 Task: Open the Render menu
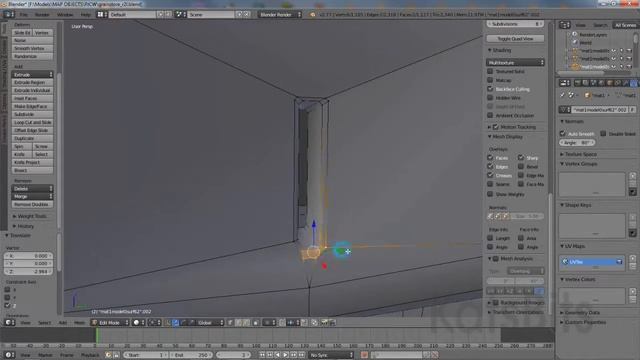[x=42, y=14]
